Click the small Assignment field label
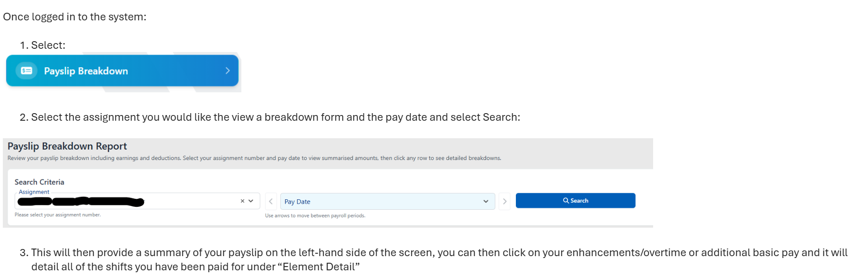This screenshot has width=868, height=276. (34, 192)
